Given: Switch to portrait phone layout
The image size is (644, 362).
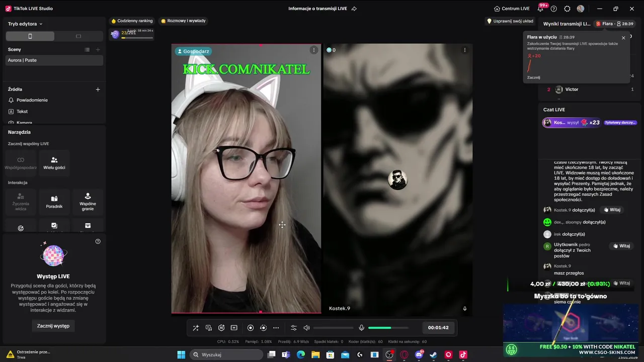Looking at the screenshot, I should tap(30, 36).
